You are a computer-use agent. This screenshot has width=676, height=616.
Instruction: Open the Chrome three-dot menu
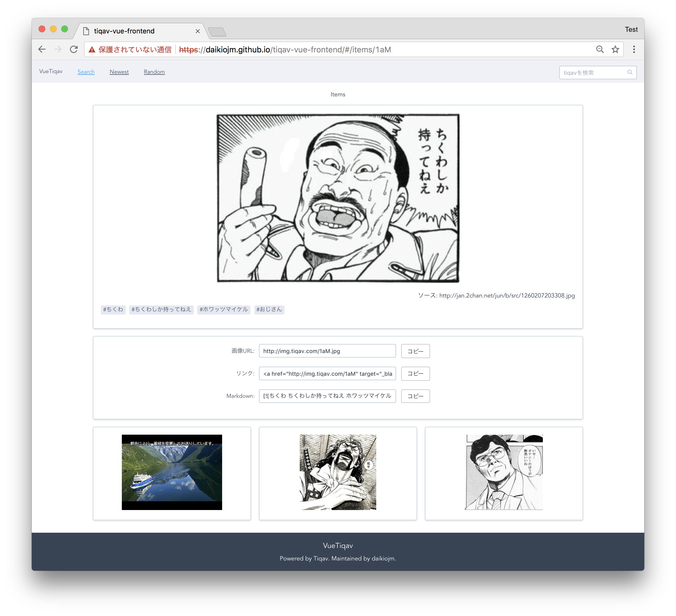point(634,49)
